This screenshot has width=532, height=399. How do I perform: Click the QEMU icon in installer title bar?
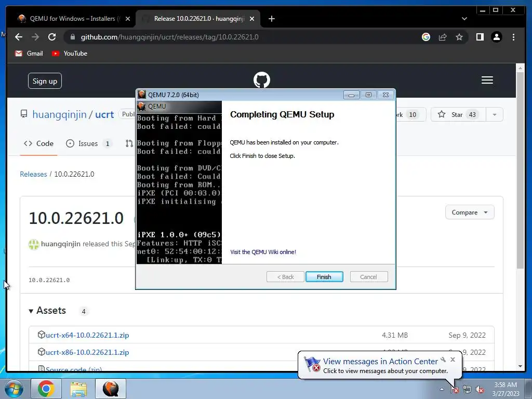coord(141,95)
